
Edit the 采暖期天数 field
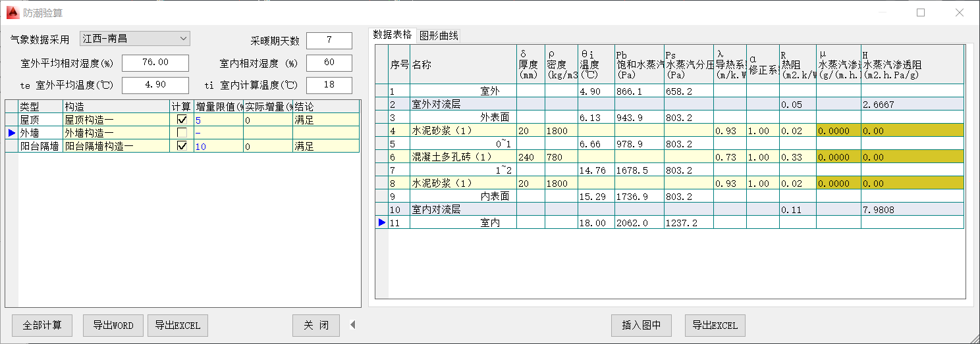click(329, 41)
